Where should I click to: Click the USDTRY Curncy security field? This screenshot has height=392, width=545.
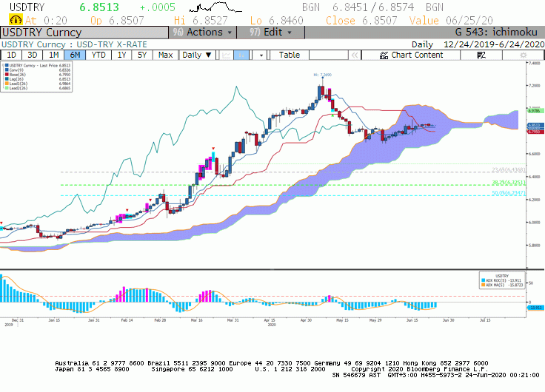tap(84, 33)
